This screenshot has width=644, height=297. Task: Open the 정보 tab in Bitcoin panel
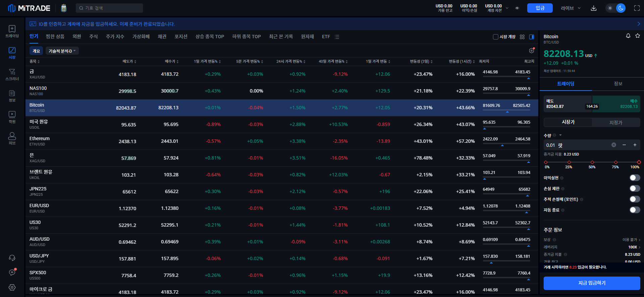coord(618,84)
